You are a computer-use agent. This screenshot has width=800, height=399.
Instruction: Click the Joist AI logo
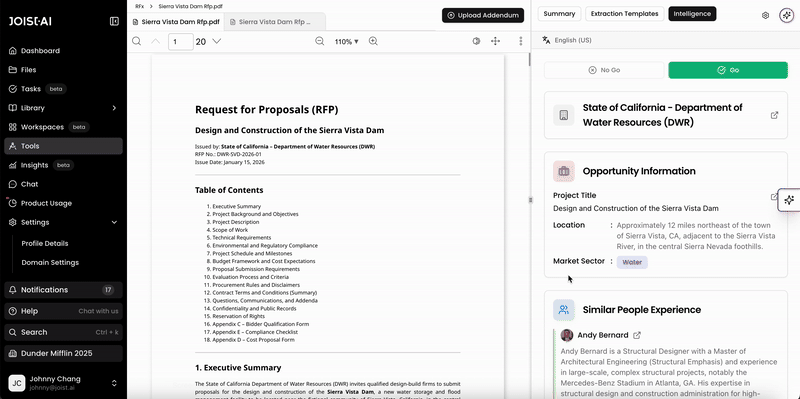tap(30, 21)
